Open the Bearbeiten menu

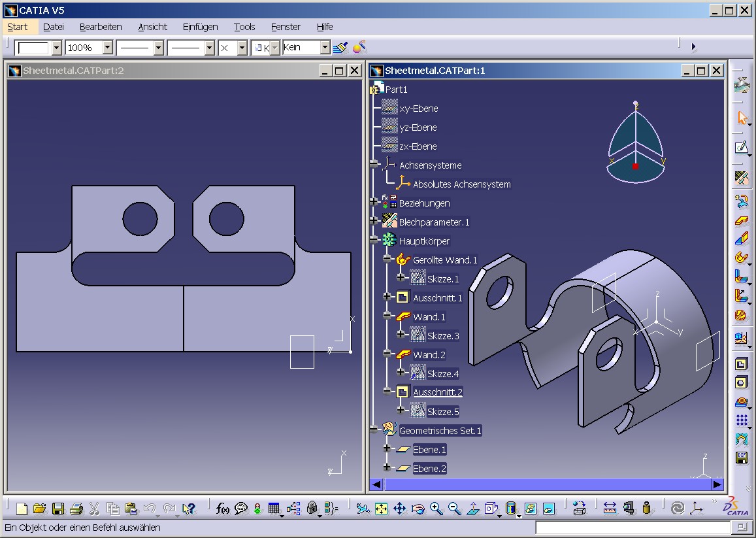click(101, 27)
